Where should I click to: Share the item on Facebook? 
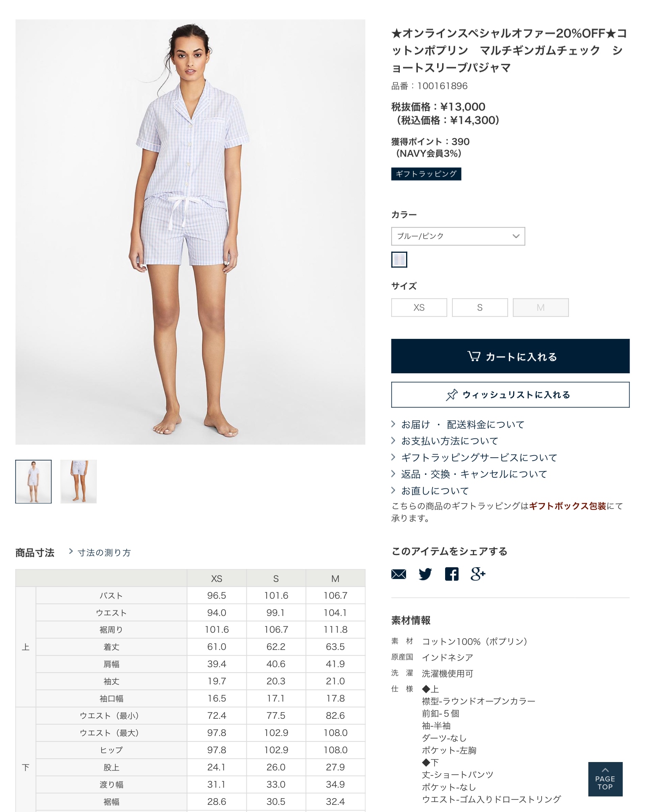pos(451,574)
